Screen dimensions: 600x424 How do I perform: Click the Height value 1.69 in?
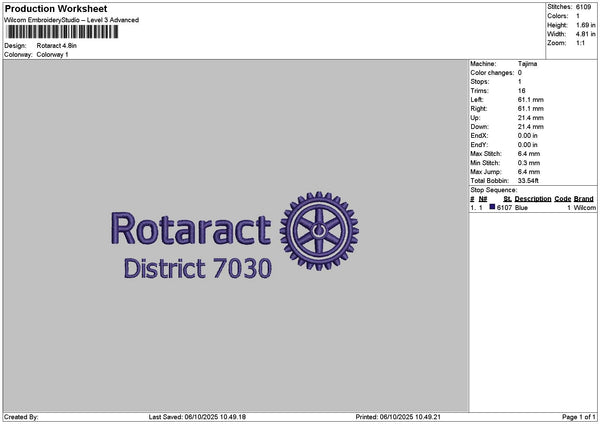[585, 25]
